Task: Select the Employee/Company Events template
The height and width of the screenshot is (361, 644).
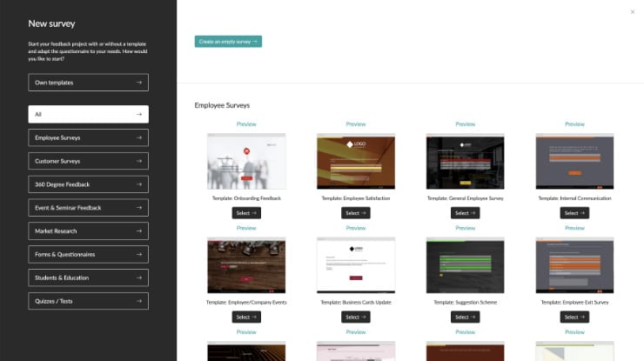Action: click(246, 317)
